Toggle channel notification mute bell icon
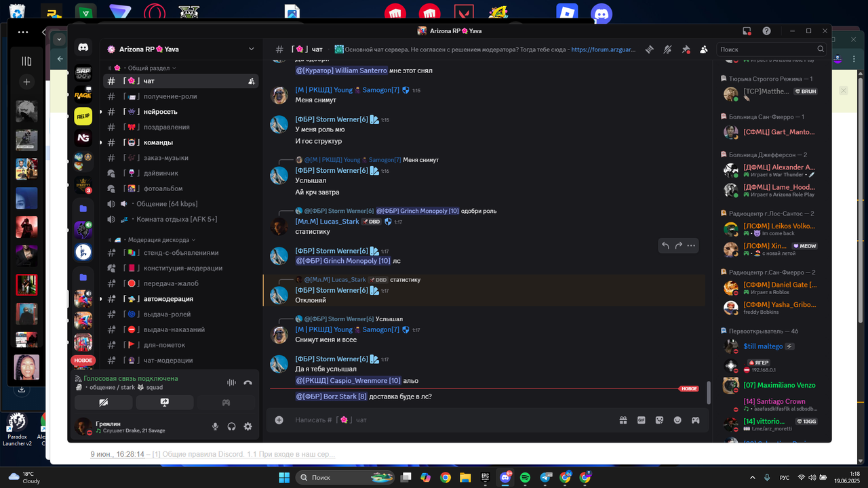 pyautogui.click(x=667, y=49)
